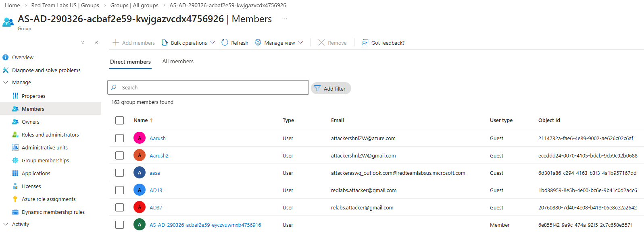Open Azure role assignments key icon
644x232 pixels.
(15, 199)
